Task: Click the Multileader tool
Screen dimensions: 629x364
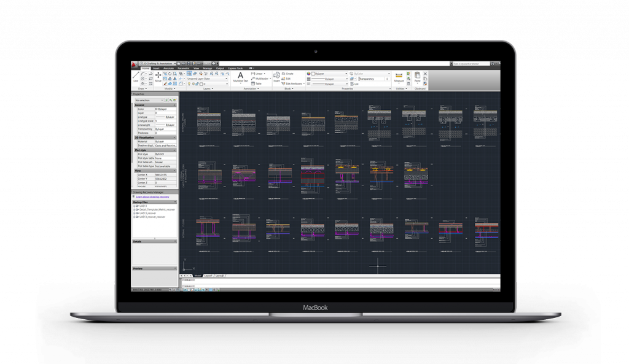Action: (260, 79)
